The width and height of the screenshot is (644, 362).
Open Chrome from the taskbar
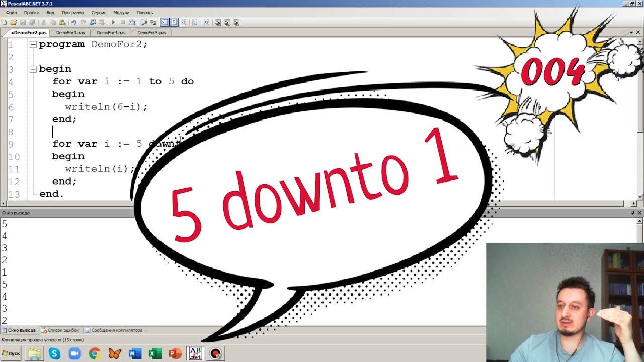pos(95,354)
